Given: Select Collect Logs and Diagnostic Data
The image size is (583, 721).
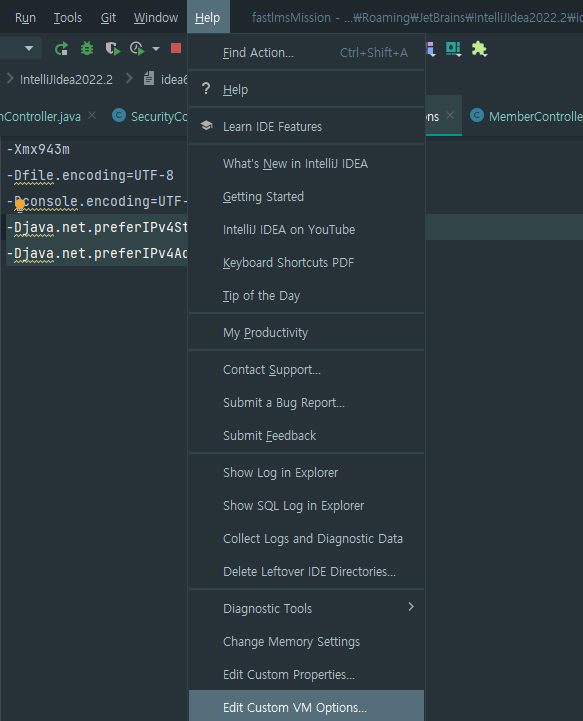Looking at the screenshot, I should click(x=306, y=538).
